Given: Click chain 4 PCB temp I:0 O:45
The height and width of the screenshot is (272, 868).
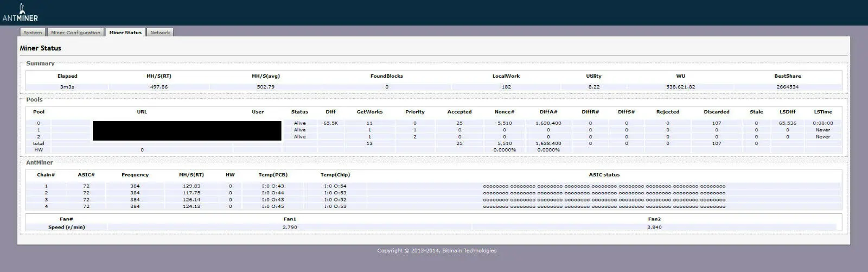Looking at the screenshot, I should [273, 206].
